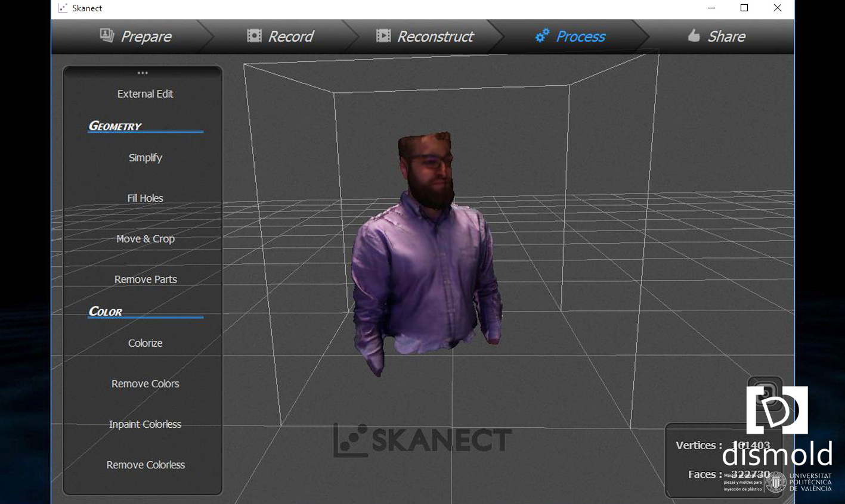Open the Move & Crop tool
The width and height of the screenshot is (845, 504).
pos(145,239)
